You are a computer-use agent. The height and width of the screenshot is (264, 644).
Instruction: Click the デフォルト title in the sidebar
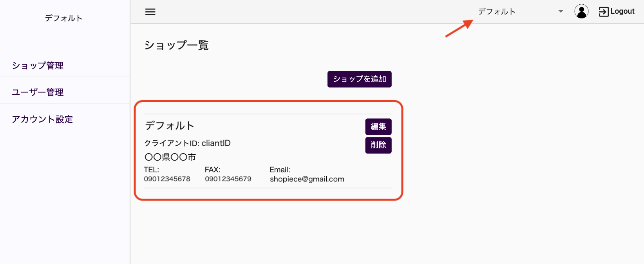tap(64, 18)
